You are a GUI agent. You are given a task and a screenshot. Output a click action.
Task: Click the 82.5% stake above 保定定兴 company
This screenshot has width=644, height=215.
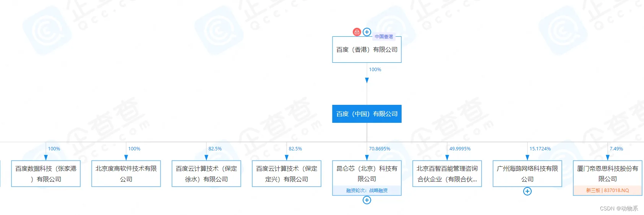click(x=295, y=149)
